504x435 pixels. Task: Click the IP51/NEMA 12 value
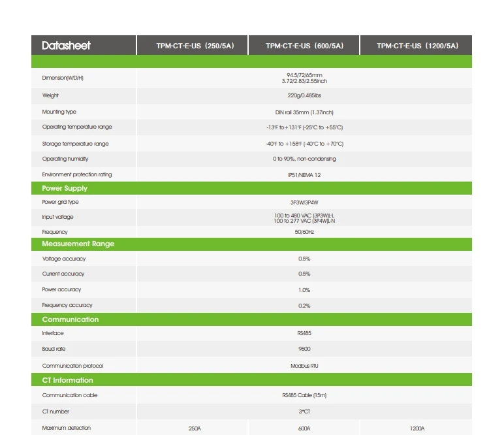pos(304,175)
